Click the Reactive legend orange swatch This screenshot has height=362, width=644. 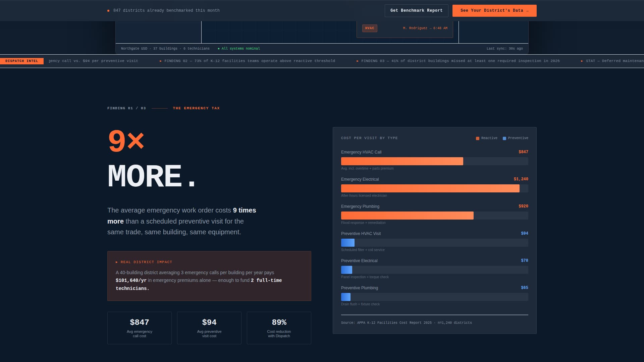478,138
